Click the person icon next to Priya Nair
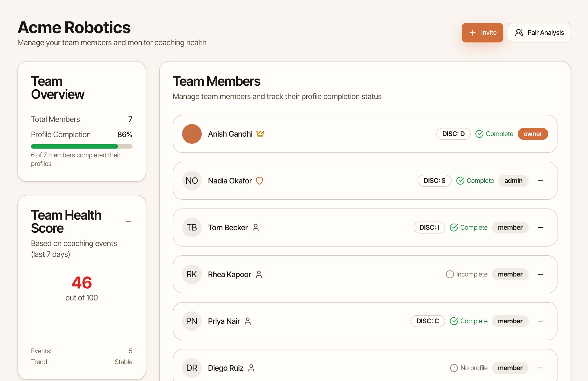The image size is (588, 381). point(247,321)
